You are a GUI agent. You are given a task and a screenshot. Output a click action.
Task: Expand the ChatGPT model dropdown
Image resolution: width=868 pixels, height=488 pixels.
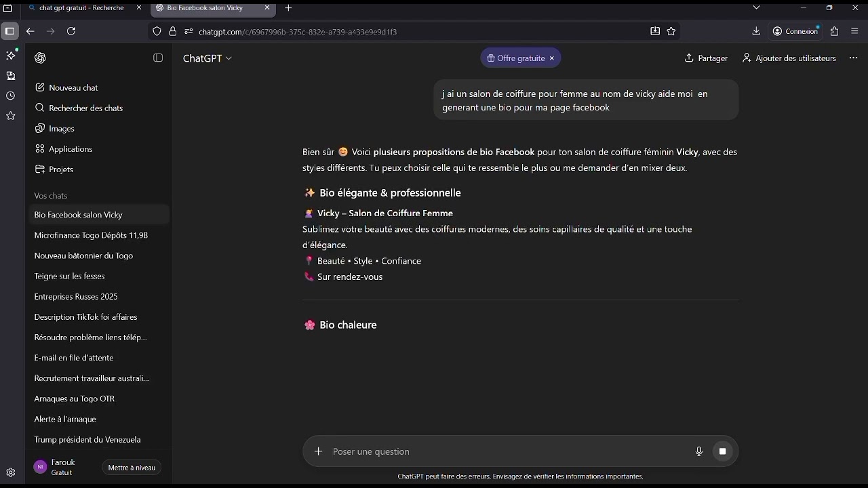click(x=208, y=58)
